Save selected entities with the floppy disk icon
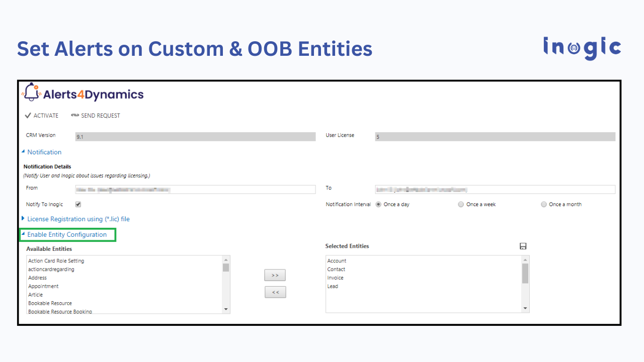This screenshot has height=362, width=644. 523,246
